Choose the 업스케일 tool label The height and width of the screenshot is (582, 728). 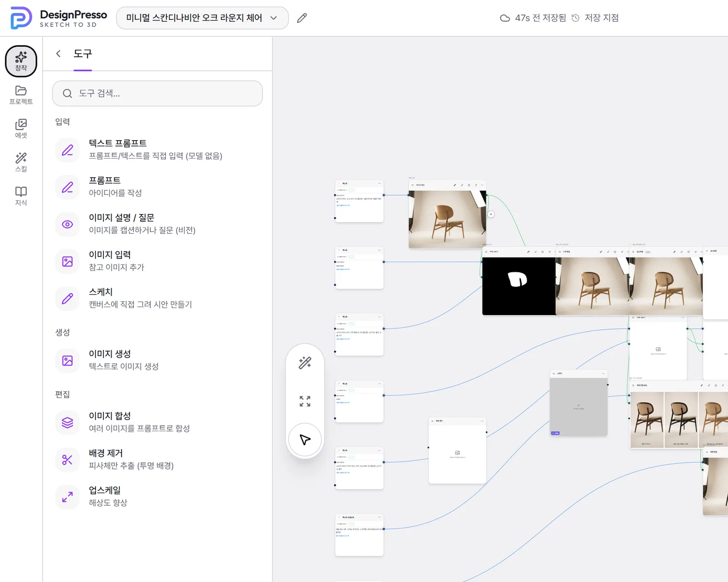pos(105,490)
